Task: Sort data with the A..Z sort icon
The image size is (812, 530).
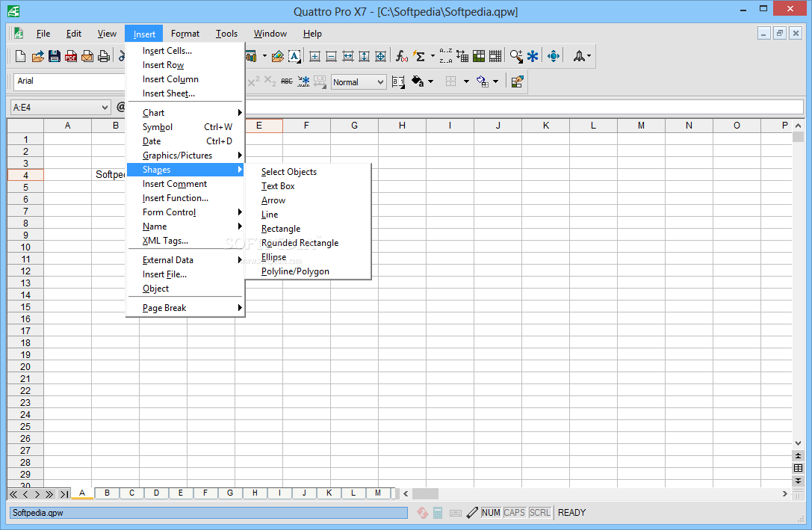Action: (x=445, y=56)
